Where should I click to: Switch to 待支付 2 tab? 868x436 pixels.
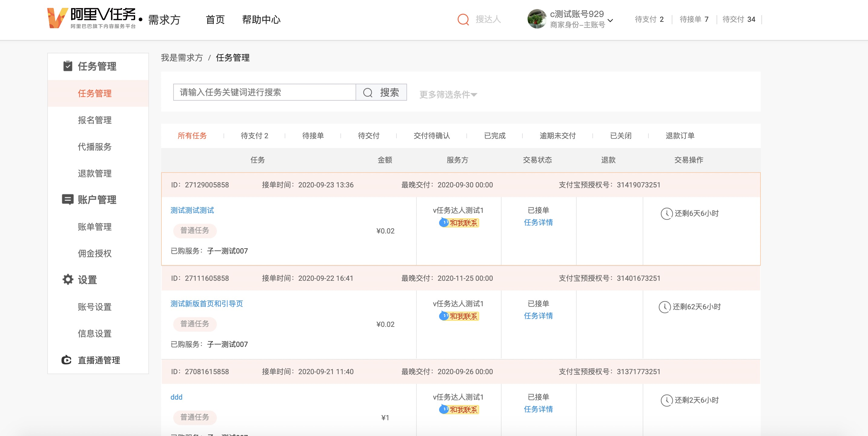click(x=254, y=136)
